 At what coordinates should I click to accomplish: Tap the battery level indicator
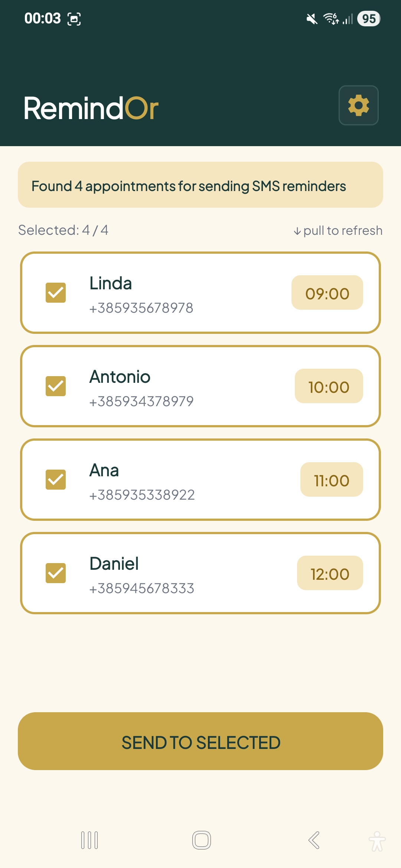coord(368,19)
